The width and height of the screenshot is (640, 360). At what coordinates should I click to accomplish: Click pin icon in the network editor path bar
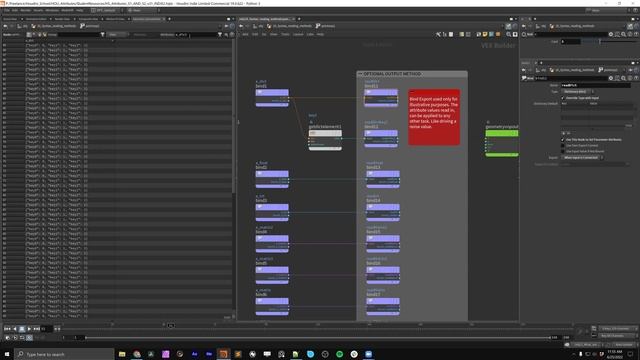pos(508,26)
